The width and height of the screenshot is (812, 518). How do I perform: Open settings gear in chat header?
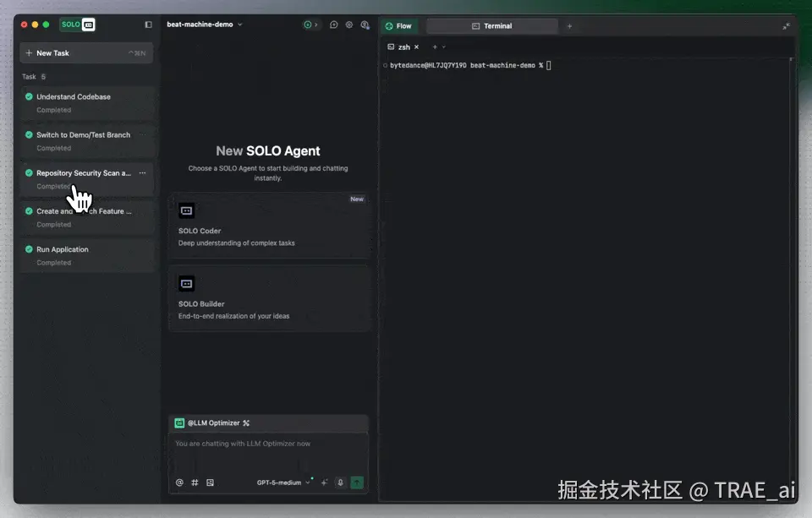tap(349, 25)
